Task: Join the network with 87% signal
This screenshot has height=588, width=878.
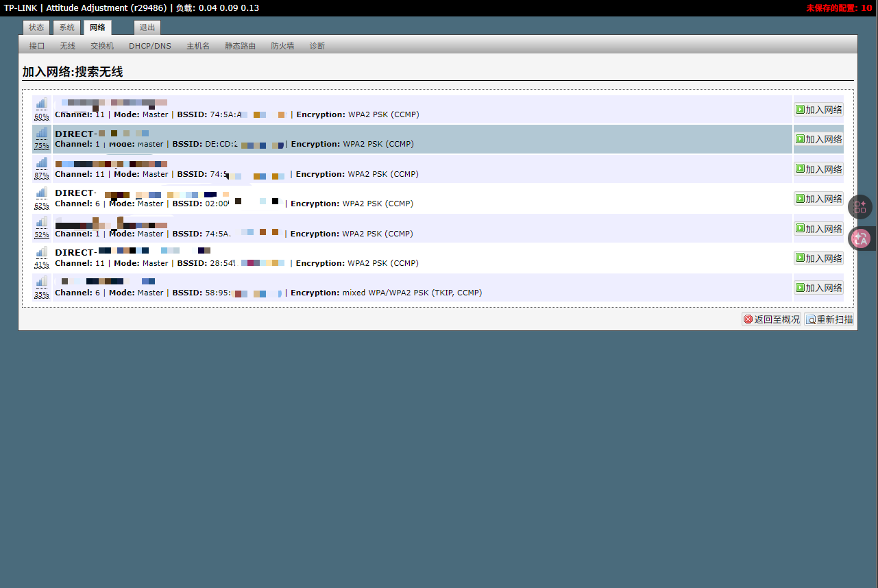Action: coord(818,169)
